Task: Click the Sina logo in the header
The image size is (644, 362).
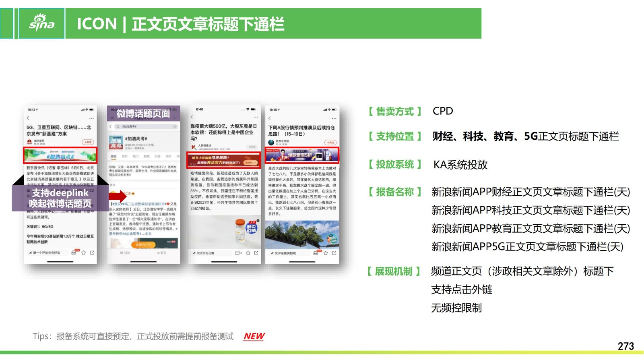Action: [42, 23]
